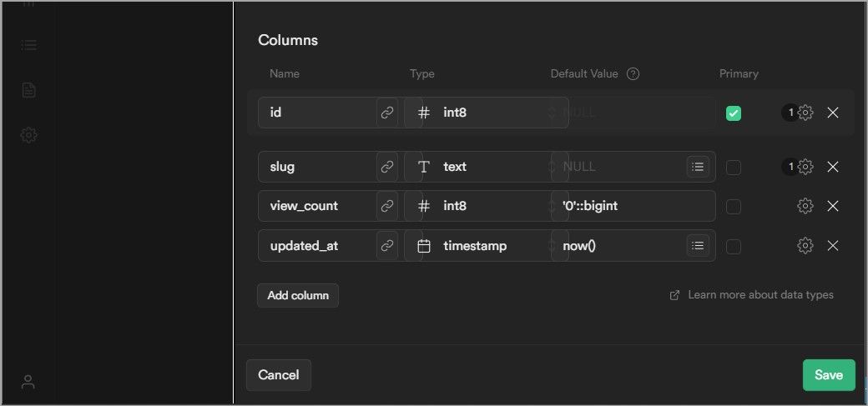Open the type dropdown for id column
This screenshot has height=406, width=868.
(x=484, y=113)
